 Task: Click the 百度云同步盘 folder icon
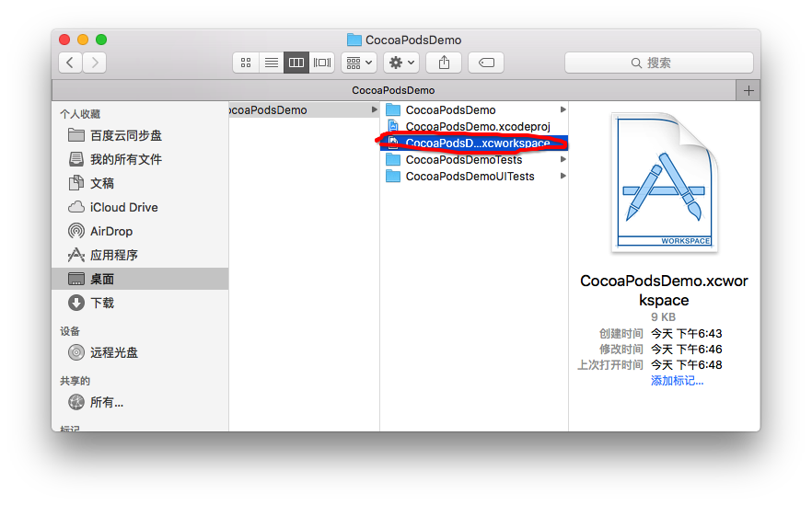[x=76, y=135]
